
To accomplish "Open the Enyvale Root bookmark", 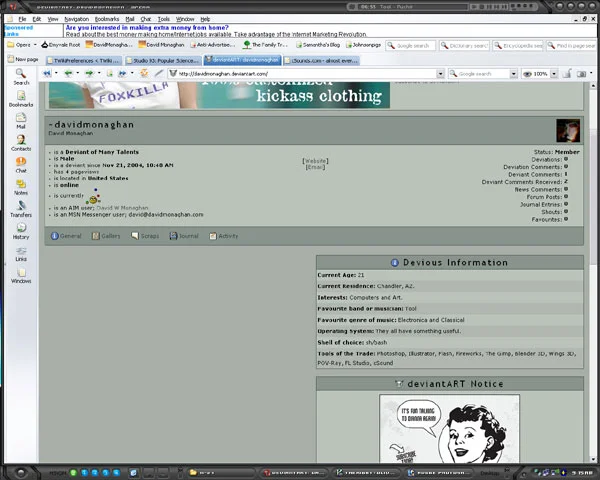I will click(61, 45).
